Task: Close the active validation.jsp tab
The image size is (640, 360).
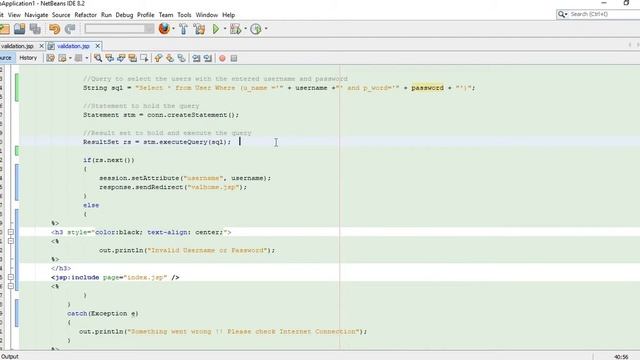Action: 98,46
